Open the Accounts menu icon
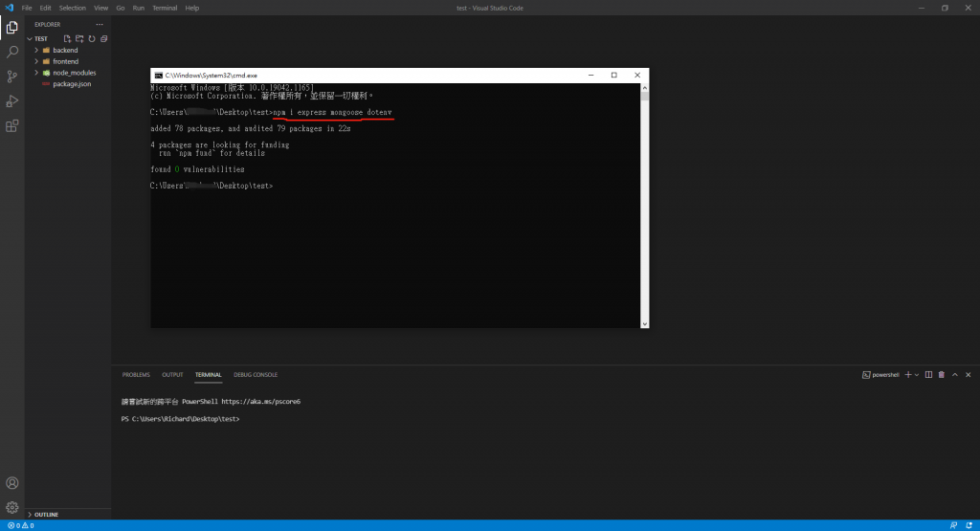The height and width of the screenshot is (531, 980). (x=11, y=483)
